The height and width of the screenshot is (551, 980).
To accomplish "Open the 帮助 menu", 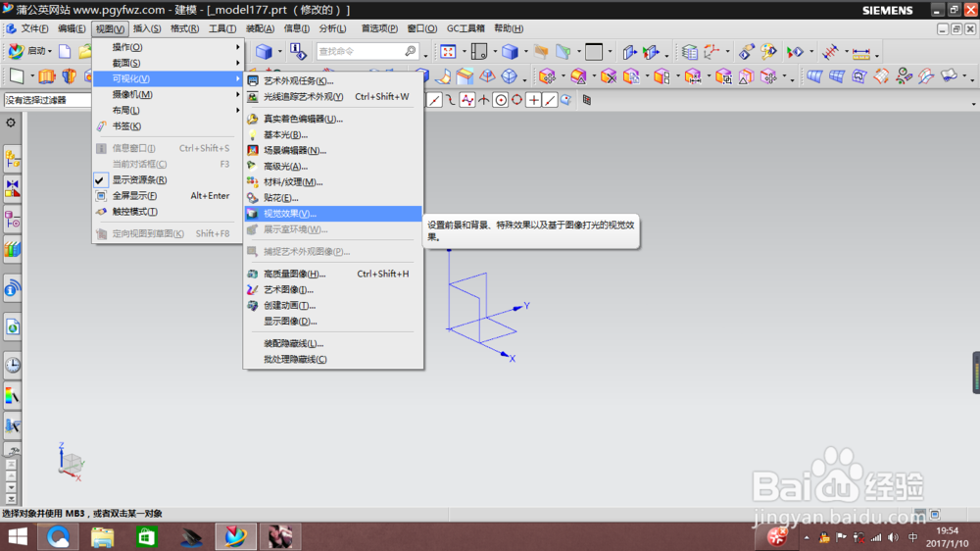I will tap(509, 28).
